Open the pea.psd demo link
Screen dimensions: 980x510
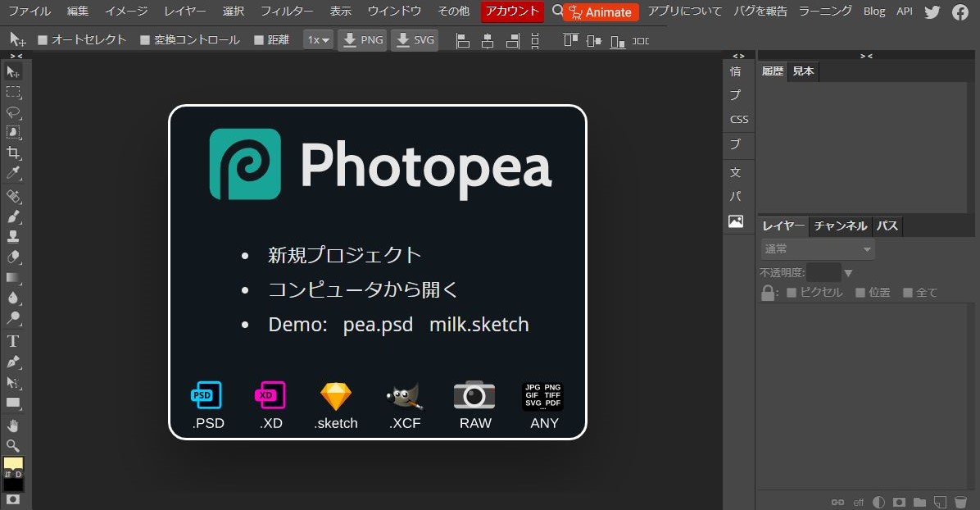click(378, 325)
